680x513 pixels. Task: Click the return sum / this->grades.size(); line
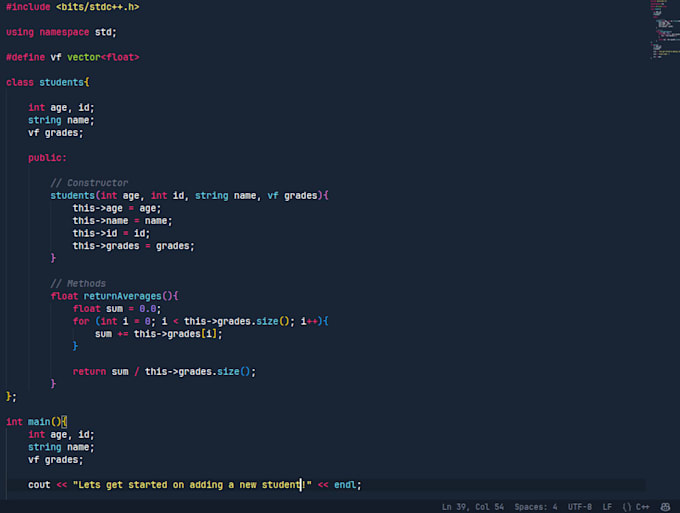tap(164, 372)
